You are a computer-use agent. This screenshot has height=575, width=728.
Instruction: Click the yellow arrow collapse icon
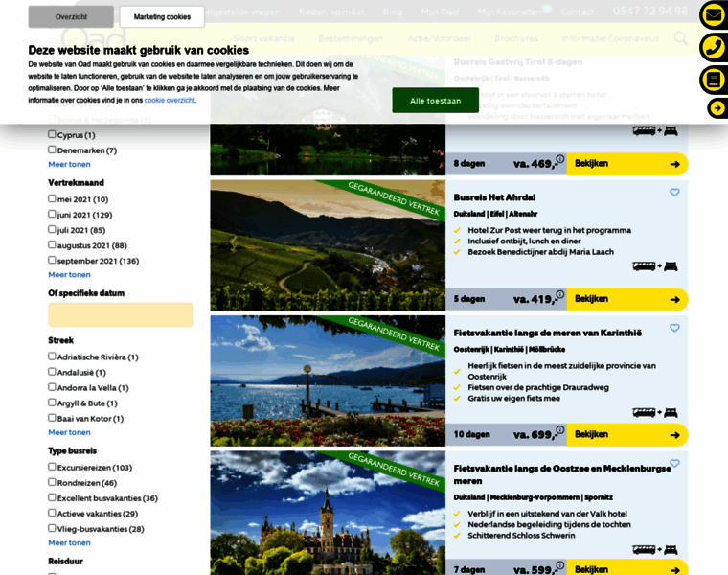tap(717, 108)
